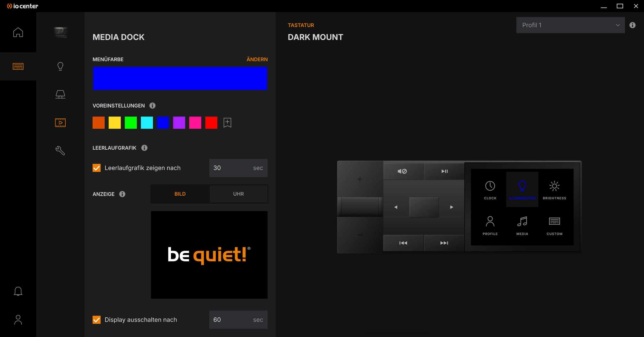This screenshot has height=337, width=644.
Task: Choose the green preset color swatch
Action: coord(131,123)
